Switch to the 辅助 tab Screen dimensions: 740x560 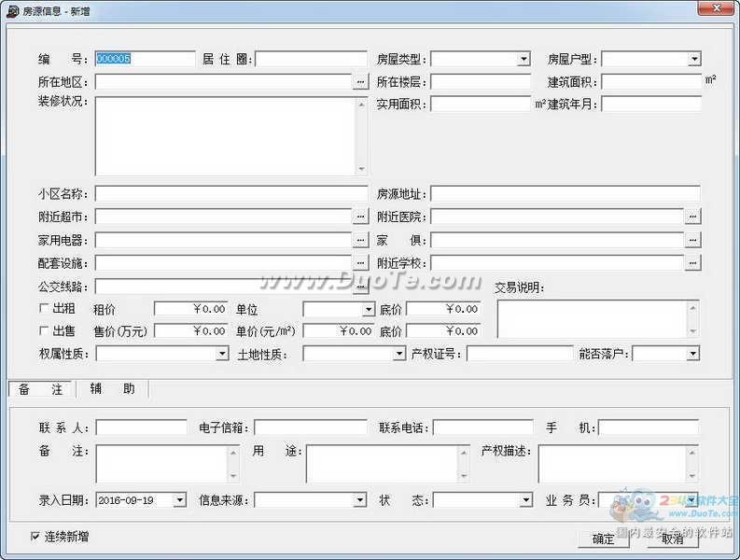coord(112,388)
